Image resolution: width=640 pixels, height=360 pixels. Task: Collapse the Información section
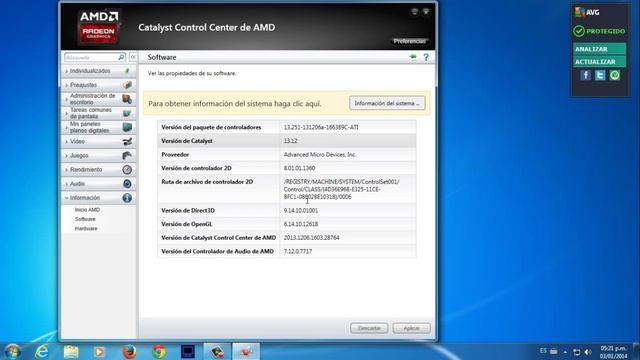85,198
